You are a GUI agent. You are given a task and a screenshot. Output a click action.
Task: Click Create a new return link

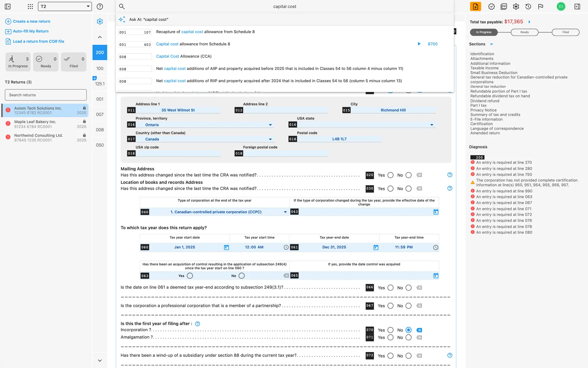pyautogui.click(x=32, y=21)
